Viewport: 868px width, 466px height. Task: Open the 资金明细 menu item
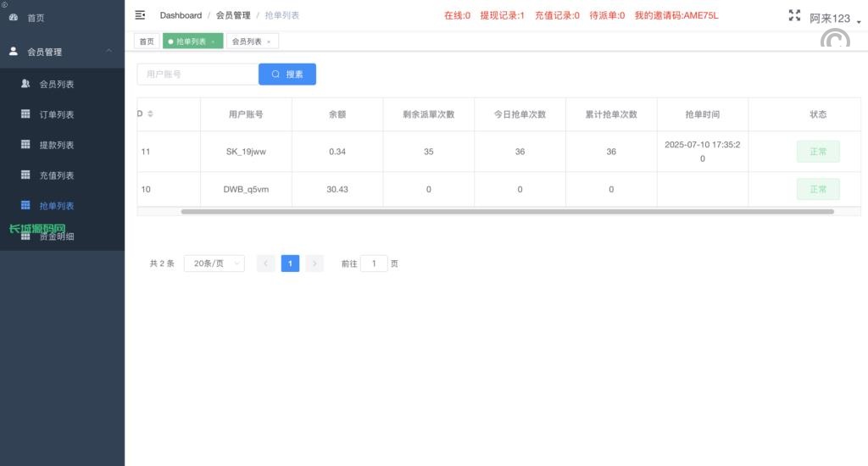(56, 237)
